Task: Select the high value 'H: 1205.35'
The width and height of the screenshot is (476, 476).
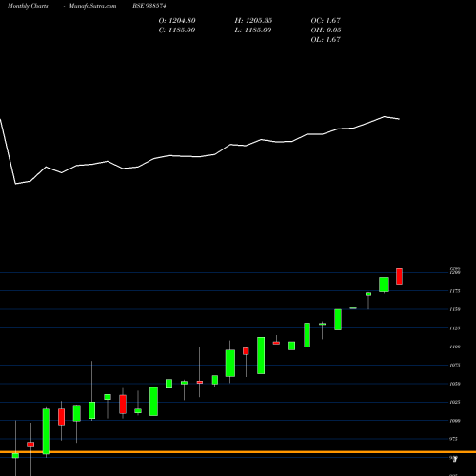Action: (x=253, y=21)
